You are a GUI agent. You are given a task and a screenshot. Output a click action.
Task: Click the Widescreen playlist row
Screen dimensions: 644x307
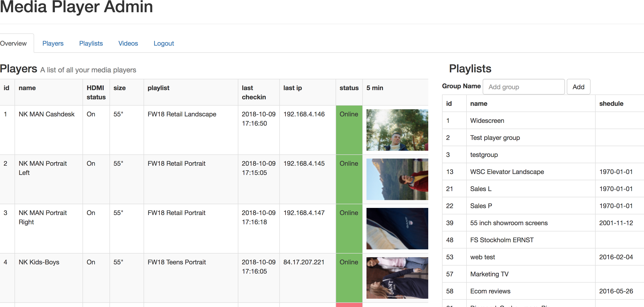click(x=487, y=121)
